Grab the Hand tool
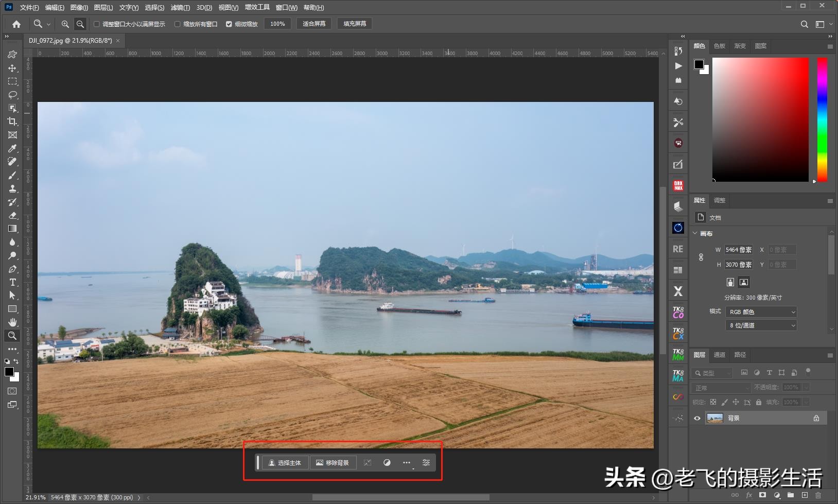 tap(12, 322)
